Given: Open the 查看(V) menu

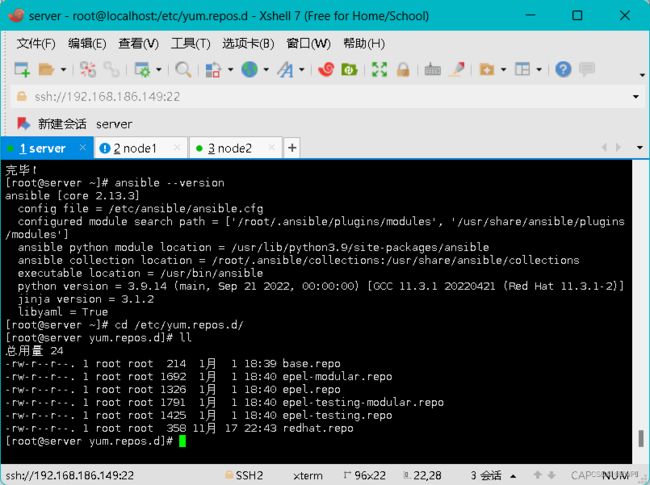Looking at the screenshot, I should point(138,44).
